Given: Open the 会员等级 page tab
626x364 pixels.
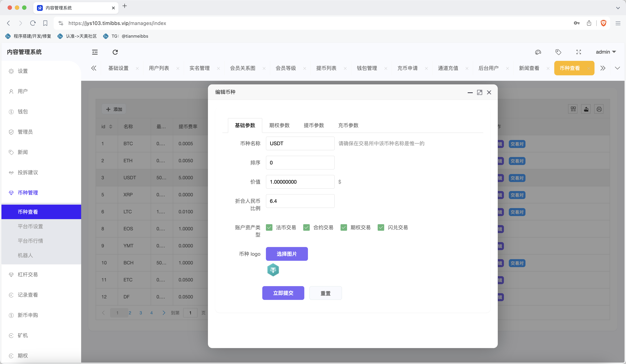Looking at the screenshot, I should point(286,68).
